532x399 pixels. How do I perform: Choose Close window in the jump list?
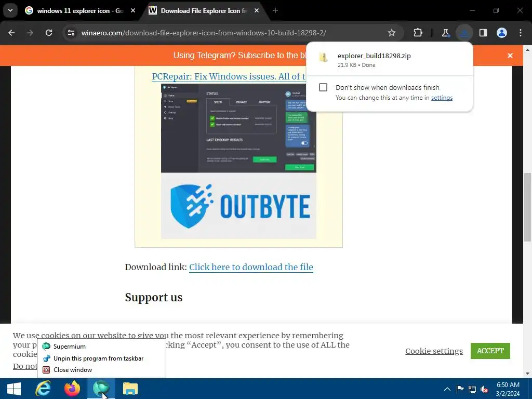(x=101, y=370)
